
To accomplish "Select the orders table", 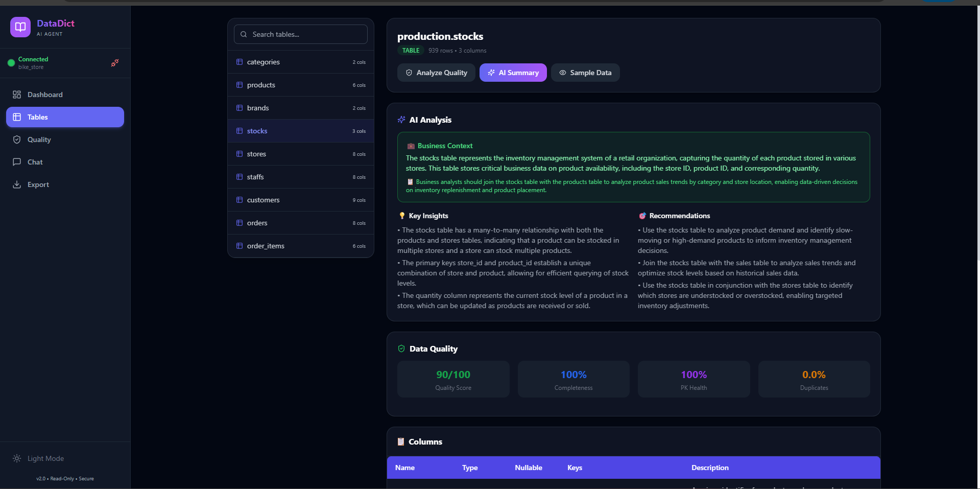I will (x=301, y=223).
